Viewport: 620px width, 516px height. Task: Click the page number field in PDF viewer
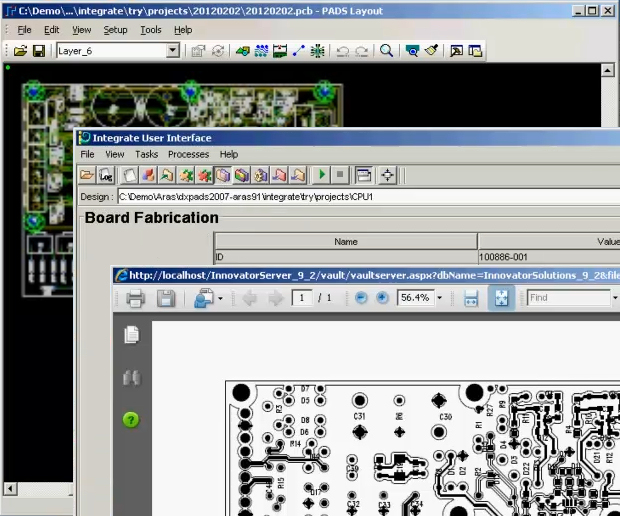pos(302,298)
